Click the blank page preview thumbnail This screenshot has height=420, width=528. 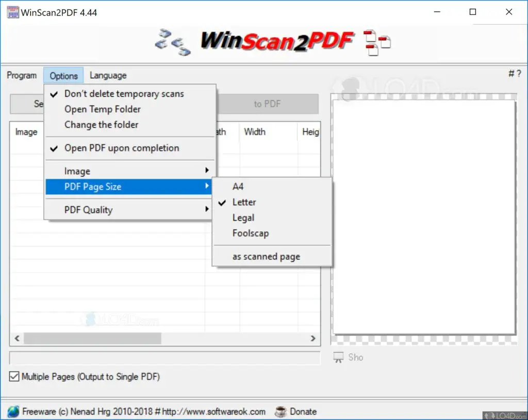pyautogui.click(x=424, y=217)
